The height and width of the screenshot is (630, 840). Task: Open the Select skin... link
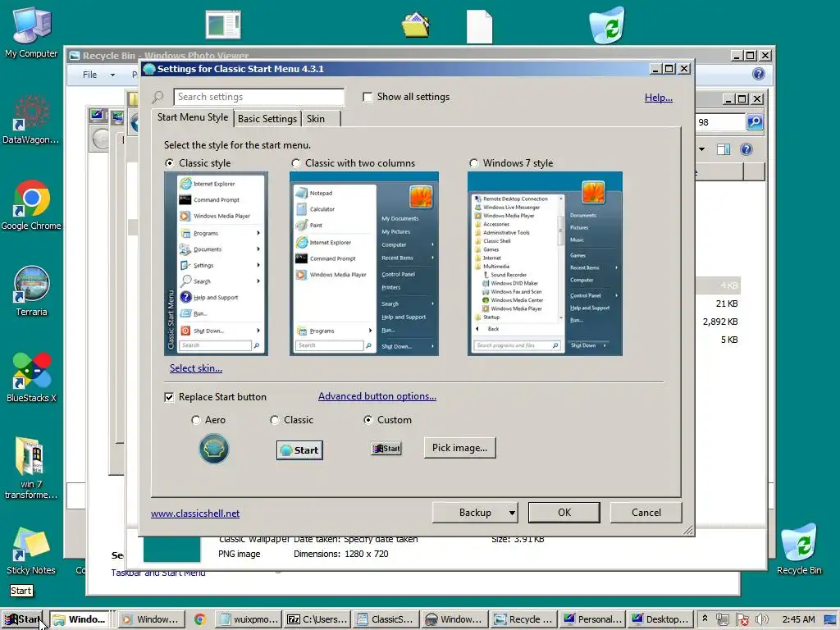(195, 368)
